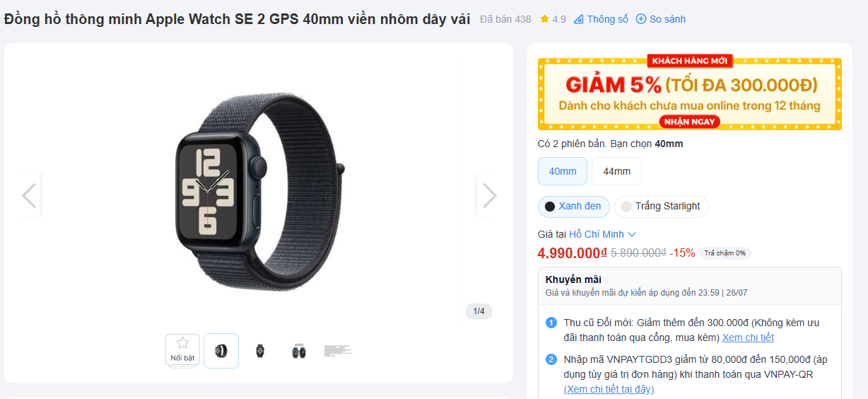Viewport: 868px width, 399px height.
Task: Click the So sánh compare plus icon
Action: 641,19
